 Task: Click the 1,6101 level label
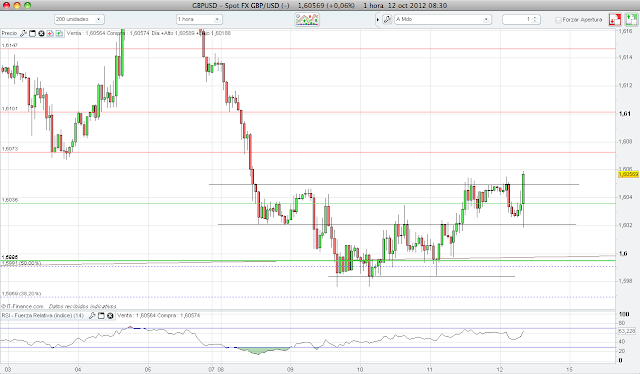[10, 109]
